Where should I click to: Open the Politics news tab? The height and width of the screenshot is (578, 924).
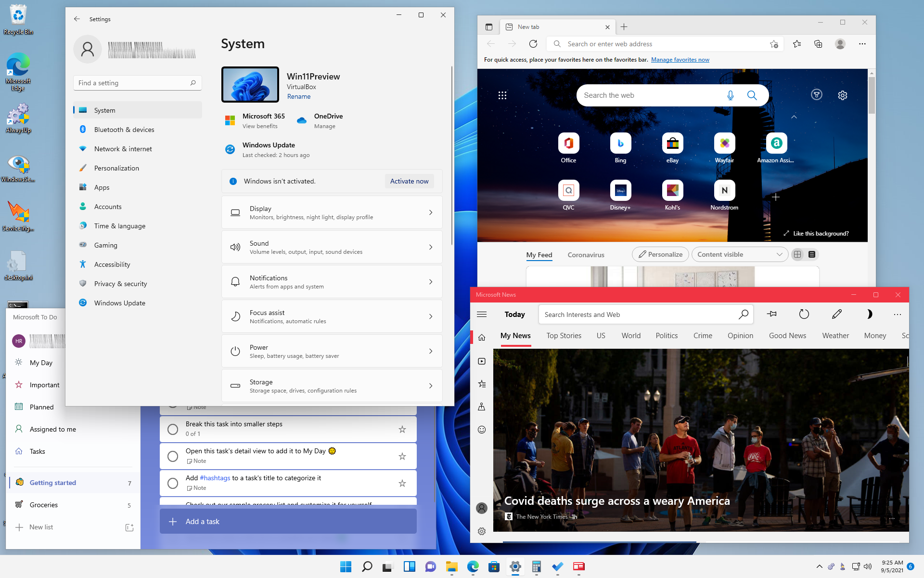pos(667,336)
